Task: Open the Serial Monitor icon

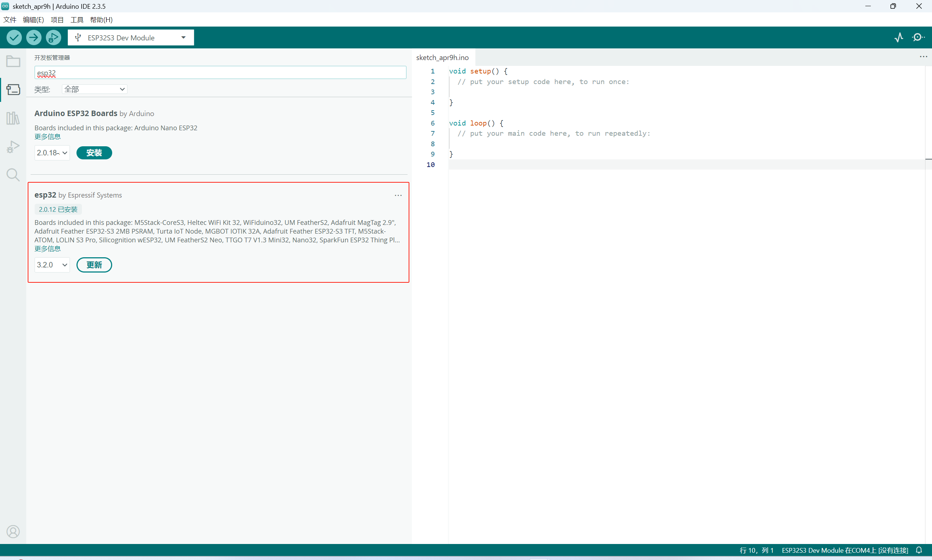Action: (918, 37)
